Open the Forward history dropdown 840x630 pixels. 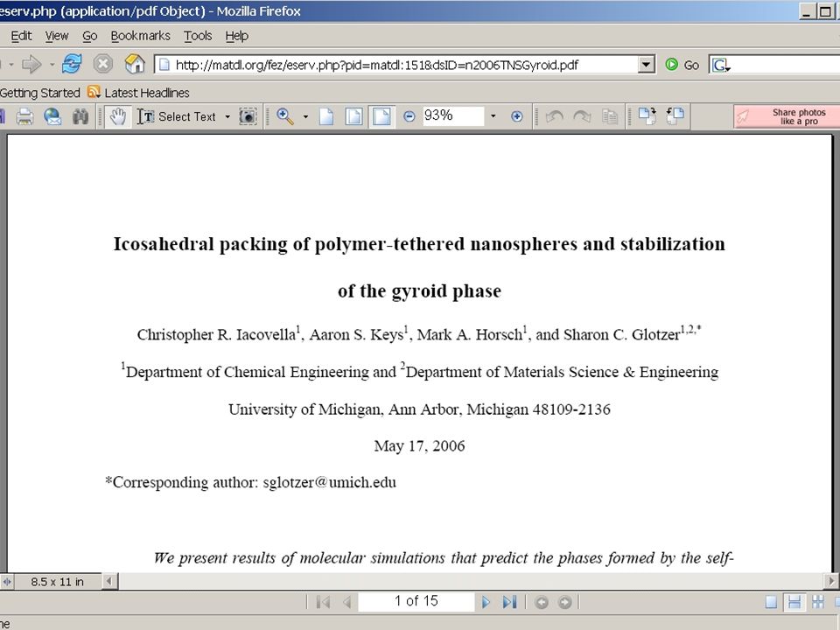(x=52, y=65)
